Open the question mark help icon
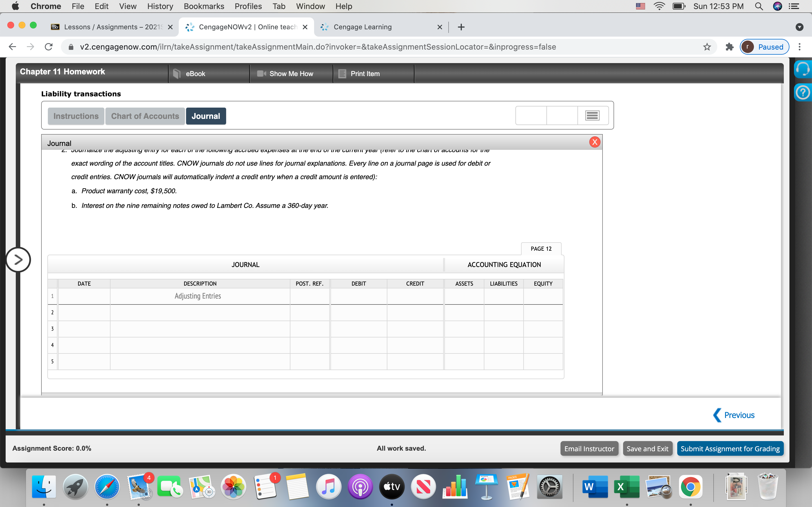Viewport: 812px width, 507px height. (804, 92)
